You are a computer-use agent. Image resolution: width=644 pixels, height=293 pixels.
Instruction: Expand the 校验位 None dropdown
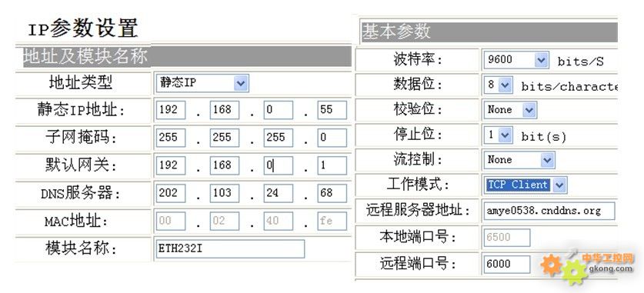tap(510, 110)
